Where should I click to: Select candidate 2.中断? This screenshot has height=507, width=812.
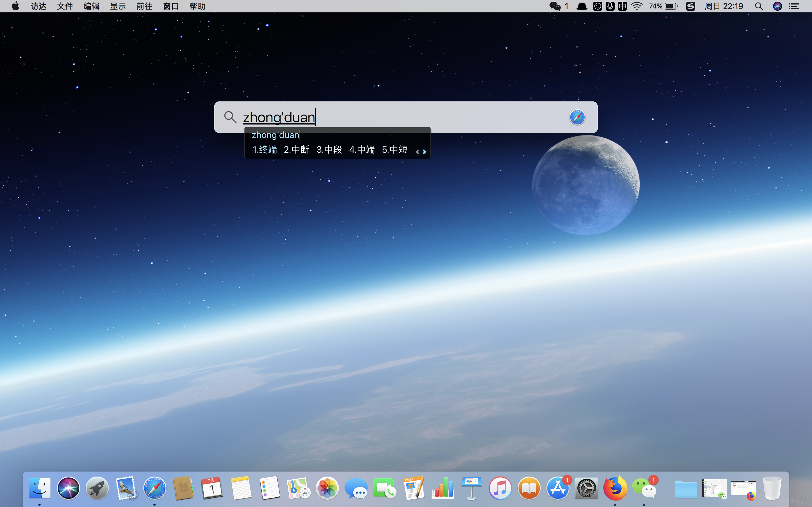tap(297, 150)
